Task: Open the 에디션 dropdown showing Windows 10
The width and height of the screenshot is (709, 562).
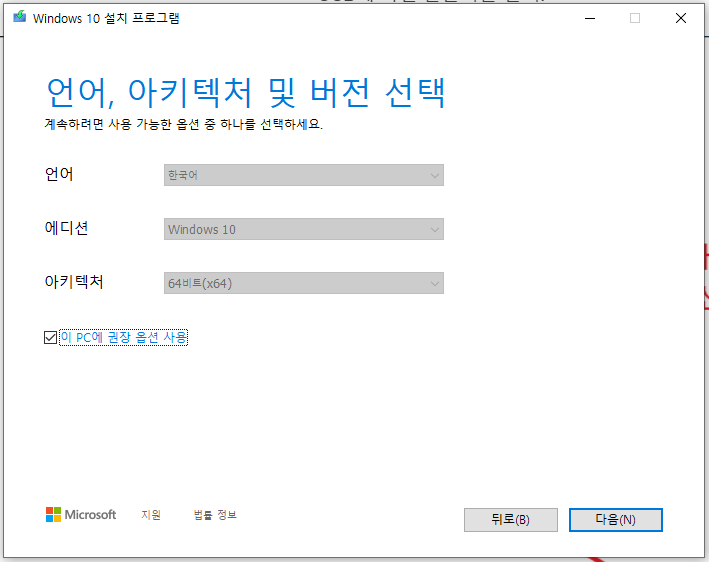Action: [303, 229]
